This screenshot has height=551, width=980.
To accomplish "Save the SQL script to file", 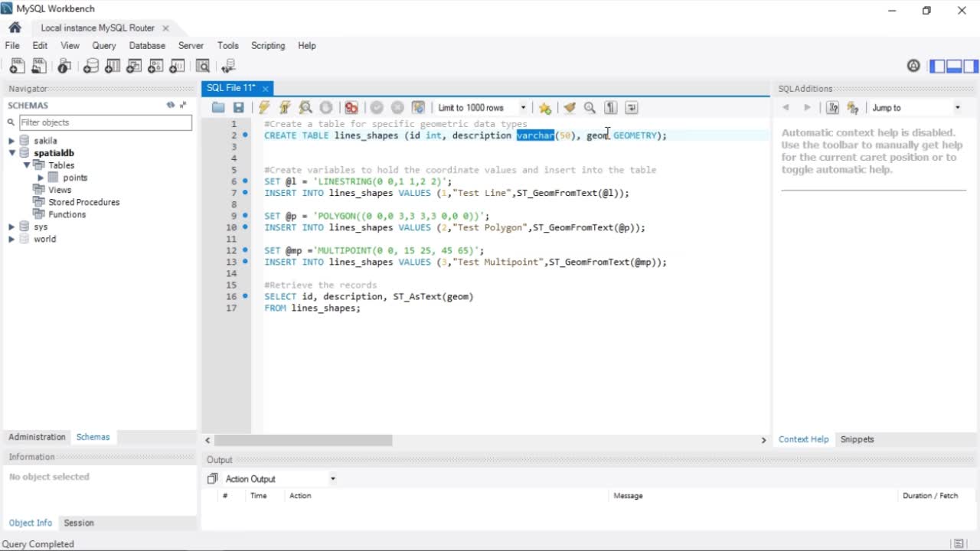I will (x=239, y=108).
